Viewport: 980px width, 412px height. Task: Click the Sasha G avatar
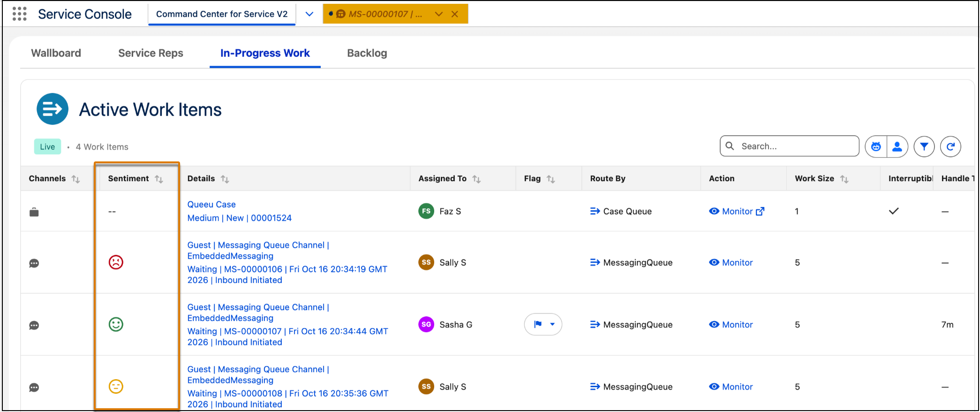pyautogui.click(x=426, y=324)
